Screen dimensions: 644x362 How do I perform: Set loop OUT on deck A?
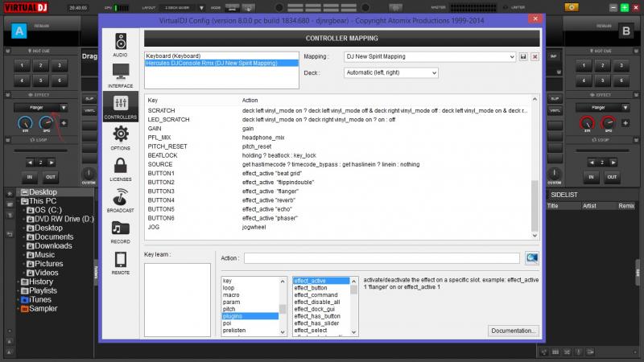(x=51, y=177)
